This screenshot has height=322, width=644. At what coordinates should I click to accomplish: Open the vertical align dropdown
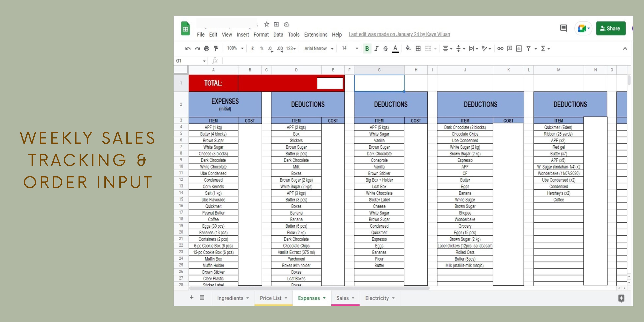click(x=461, y=49)
